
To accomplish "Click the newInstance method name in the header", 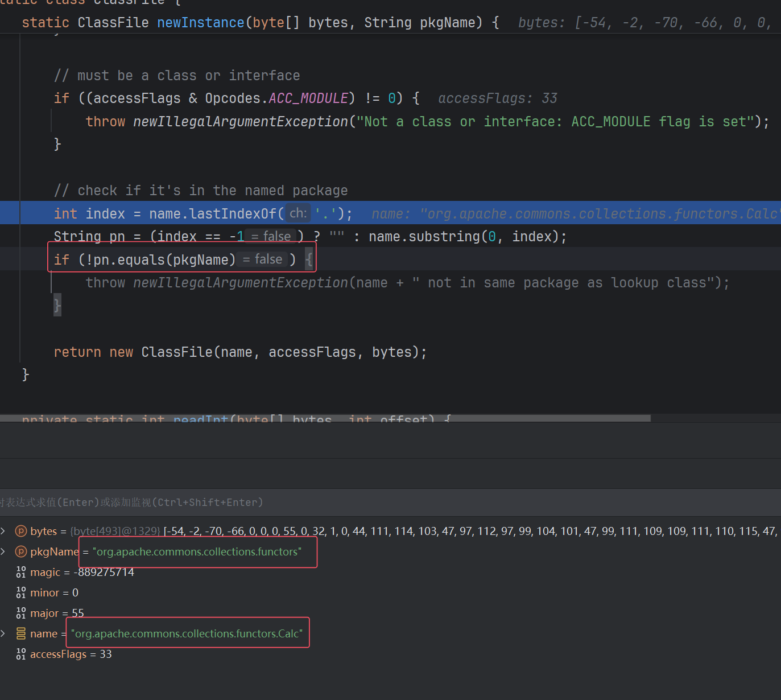I will pyautogui.click(x=200, y=23).
